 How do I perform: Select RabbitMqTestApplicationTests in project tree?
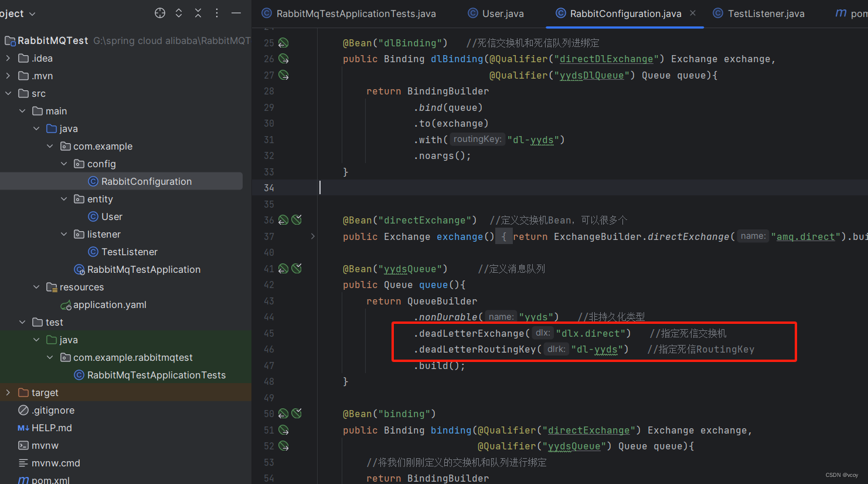pyautogui.click(x=149, y=375)
